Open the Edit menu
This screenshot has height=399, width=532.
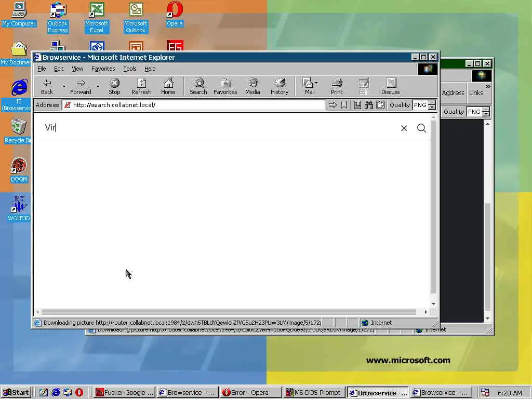(59, 69)
